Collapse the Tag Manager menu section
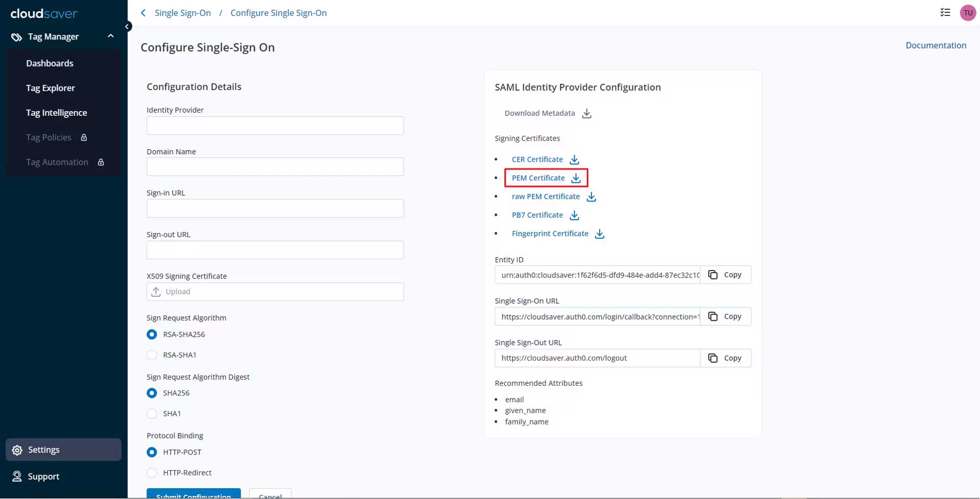This screenshot has height=499, width=980. pyautogui.click(x=111, y=36)
